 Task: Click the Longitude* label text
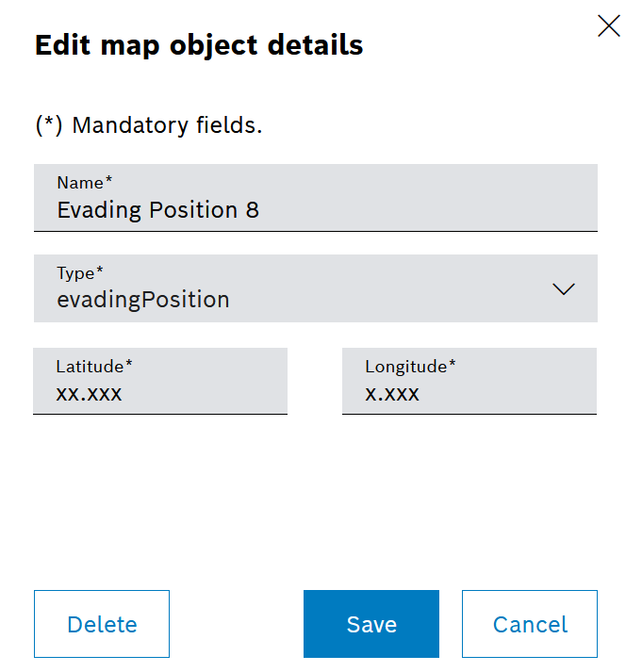click(410, 366)
